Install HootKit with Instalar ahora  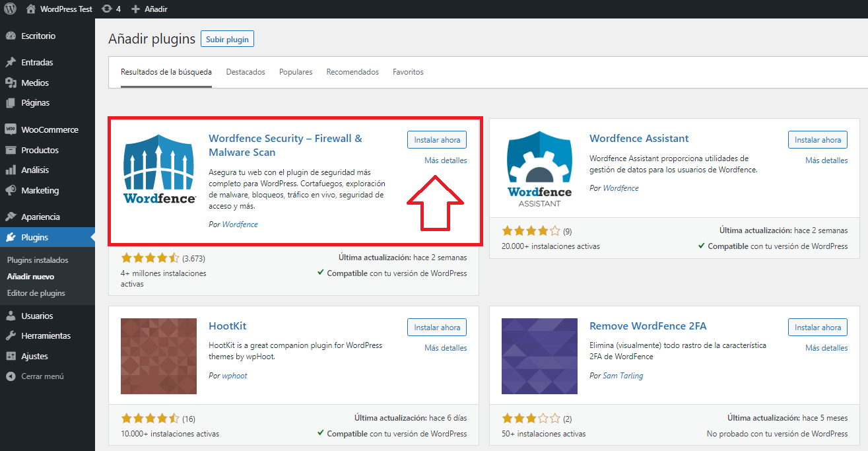(437, 328)
